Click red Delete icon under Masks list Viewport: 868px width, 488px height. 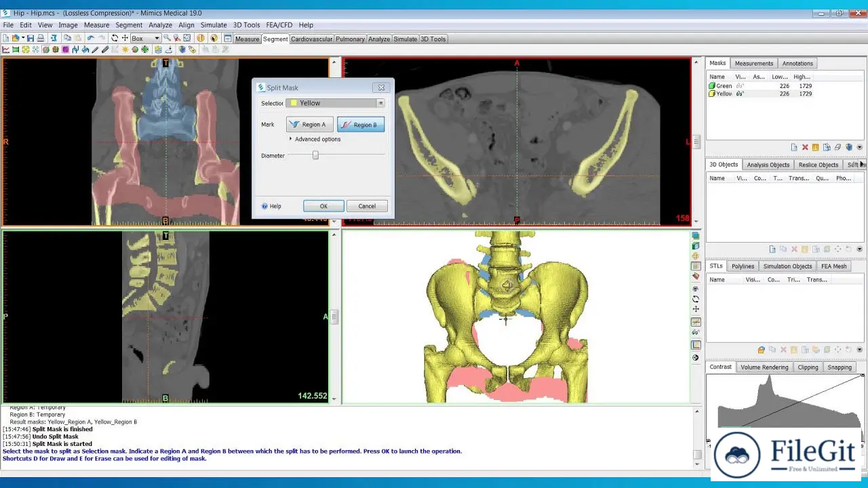pyautogui.click(x=805, y=147)
